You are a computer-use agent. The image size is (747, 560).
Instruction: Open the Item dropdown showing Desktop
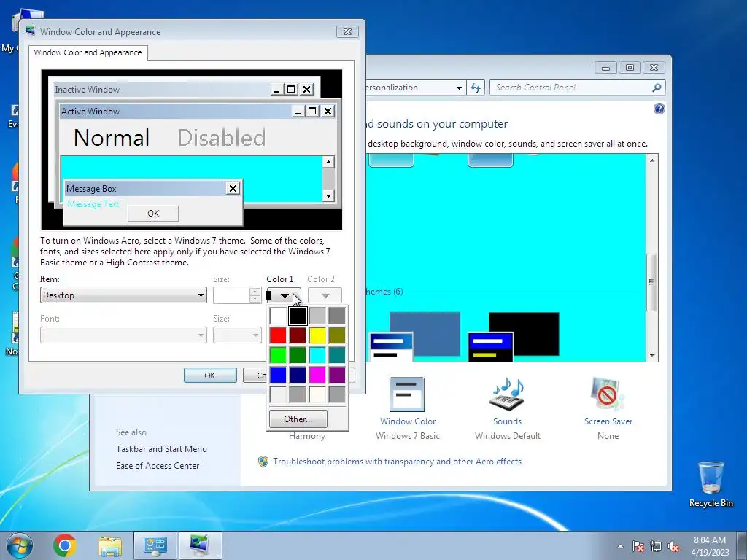click(123, 295)
